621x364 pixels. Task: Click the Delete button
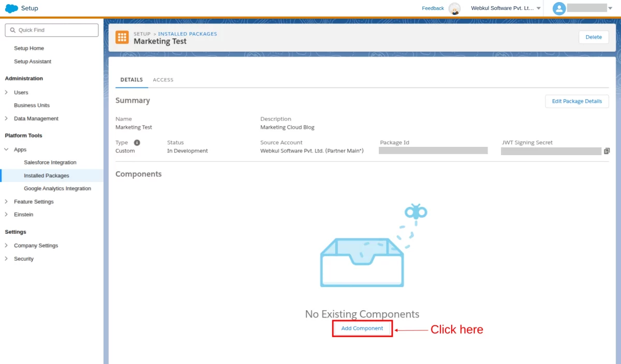594,37
